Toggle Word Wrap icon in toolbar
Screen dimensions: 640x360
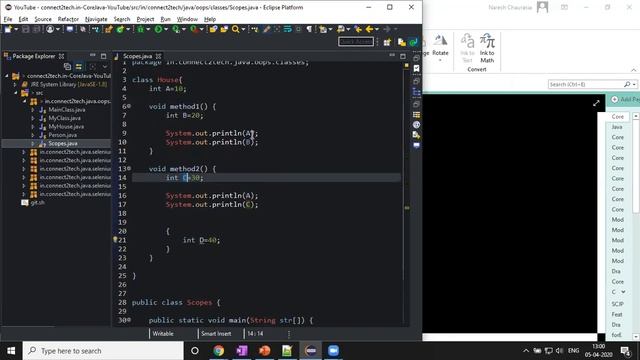[288, 29]
